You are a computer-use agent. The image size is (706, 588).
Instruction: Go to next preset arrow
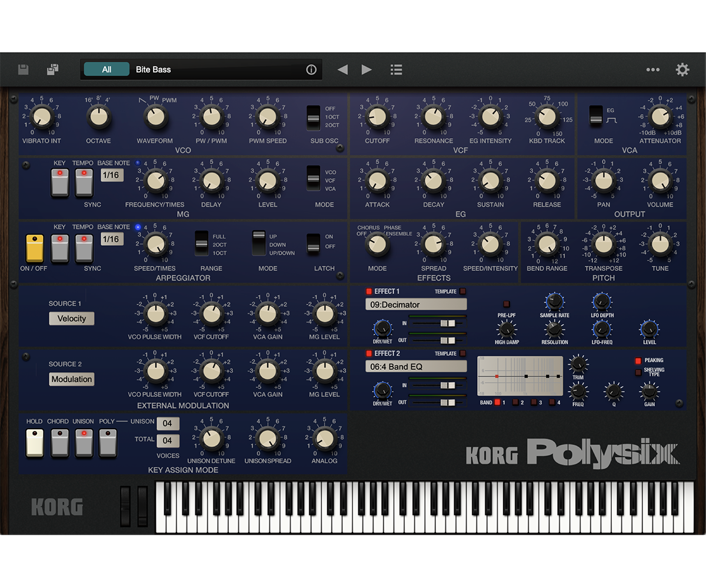[x=367, y=69]
